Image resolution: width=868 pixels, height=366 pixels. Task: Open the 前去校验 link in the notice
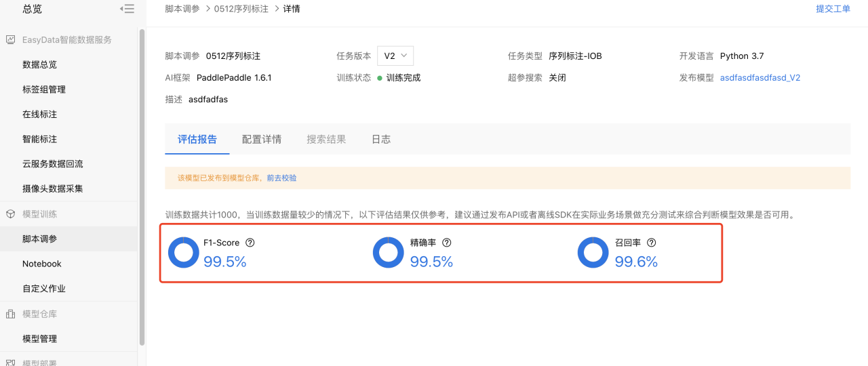(281, 178)
